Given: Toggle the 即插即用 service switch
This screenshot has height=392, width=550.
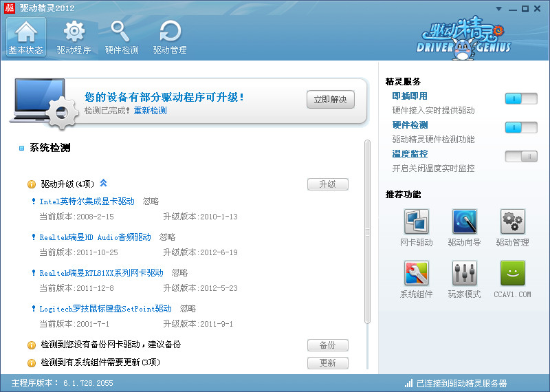Looking at the screenshot, I should point(521,98).
